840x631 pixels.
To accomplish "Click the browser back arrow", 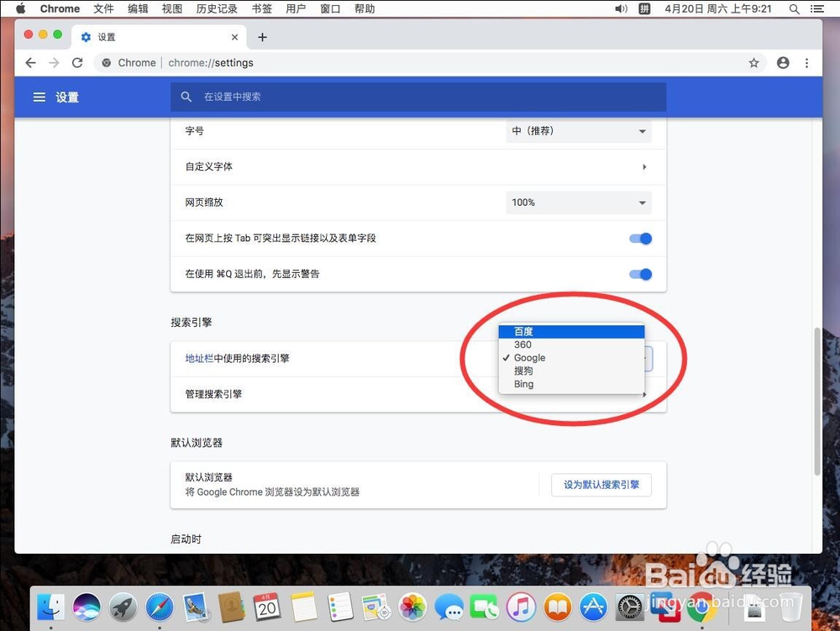I will [30, 63].
